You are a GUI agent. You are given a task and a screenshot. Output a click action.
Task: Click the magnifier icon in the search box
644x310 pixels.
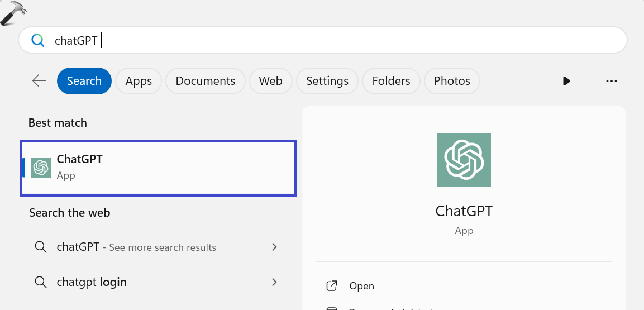(x=37, y=41)
